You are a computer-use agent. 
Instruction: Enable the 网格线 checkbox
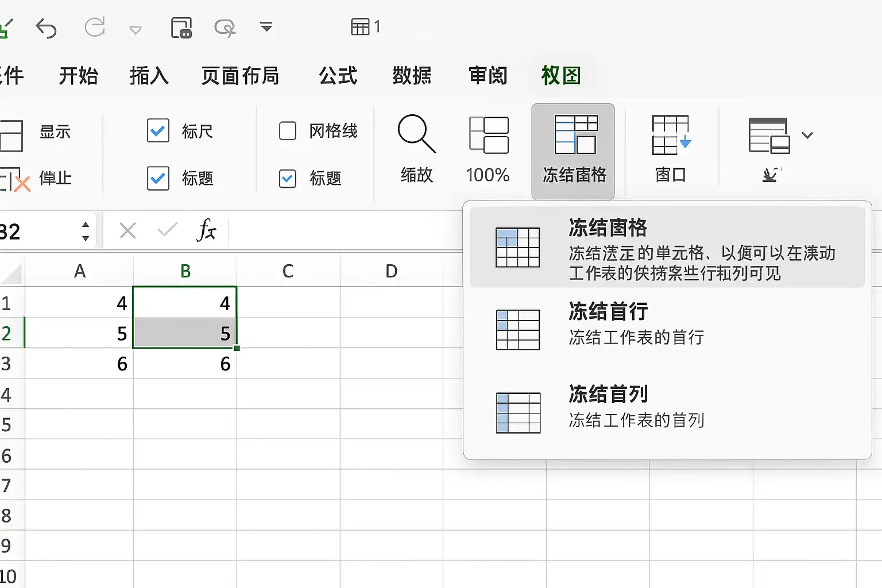pyautogui.click(x=288, y=131)
